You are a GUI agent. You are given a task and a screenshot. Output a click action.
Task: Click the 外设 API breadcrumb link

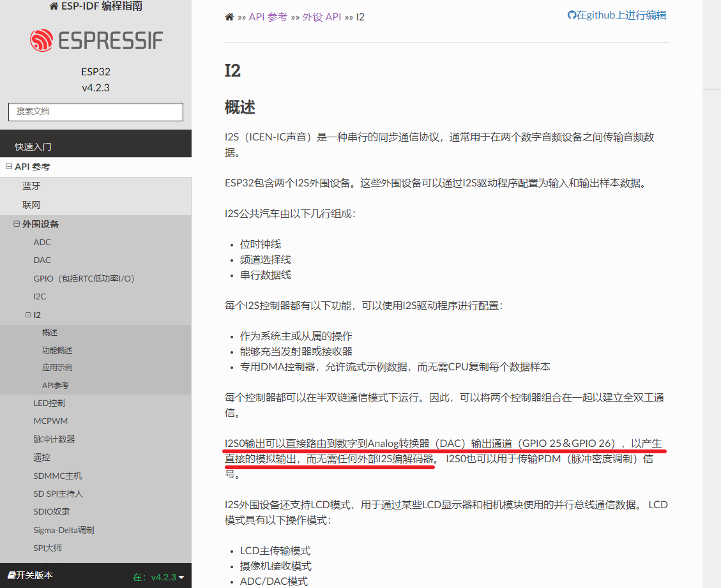tap(321, 17)
